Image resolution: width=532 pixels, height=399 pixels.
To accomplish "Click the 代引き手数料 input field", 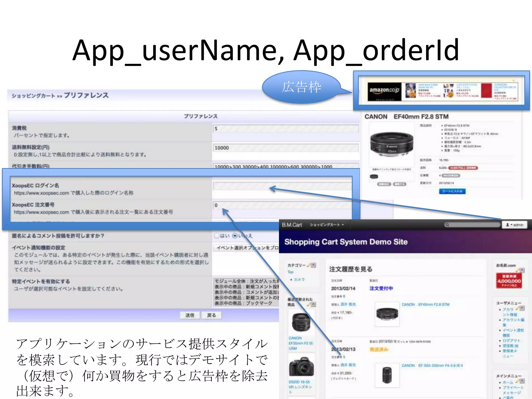I will (286, 166).
